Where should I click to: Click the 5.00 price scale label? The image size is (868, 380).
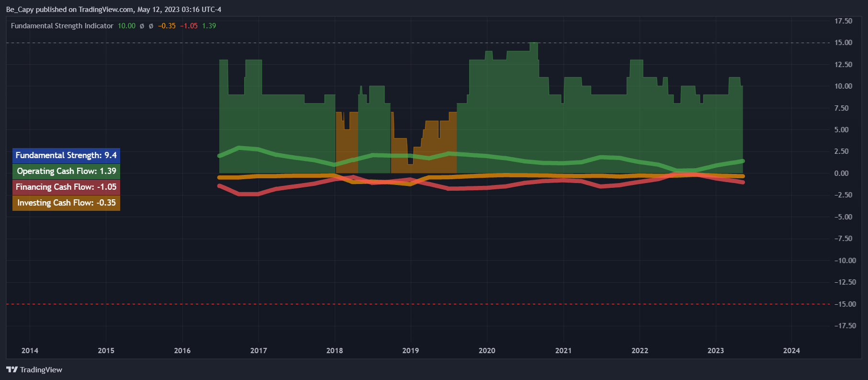[842, 130]
